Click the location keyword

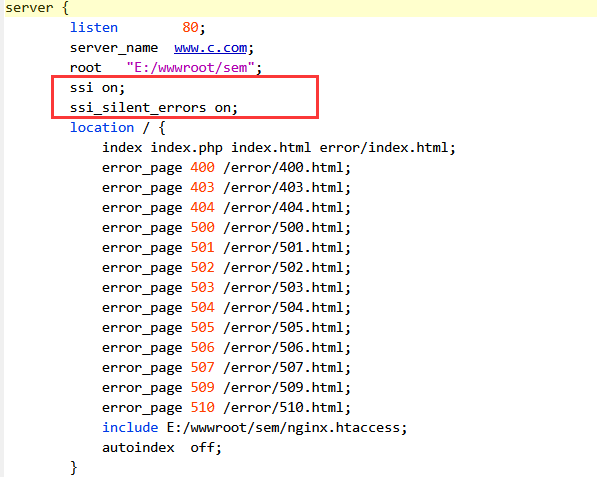[x=102, y=128]
